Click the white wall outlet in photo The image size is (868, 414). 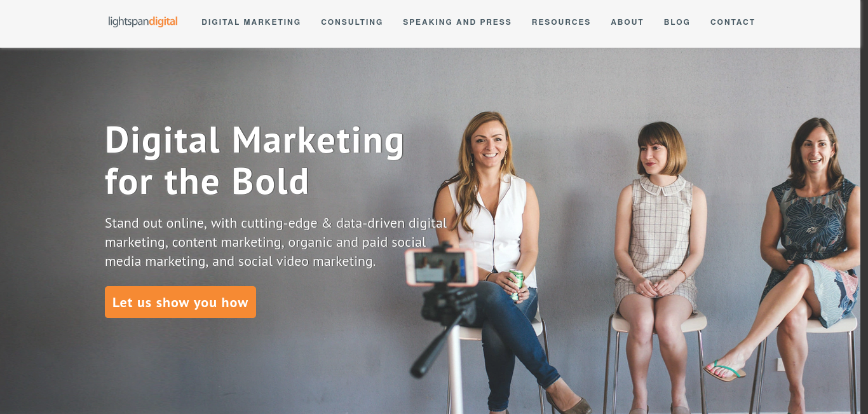(x=782, y=364)
